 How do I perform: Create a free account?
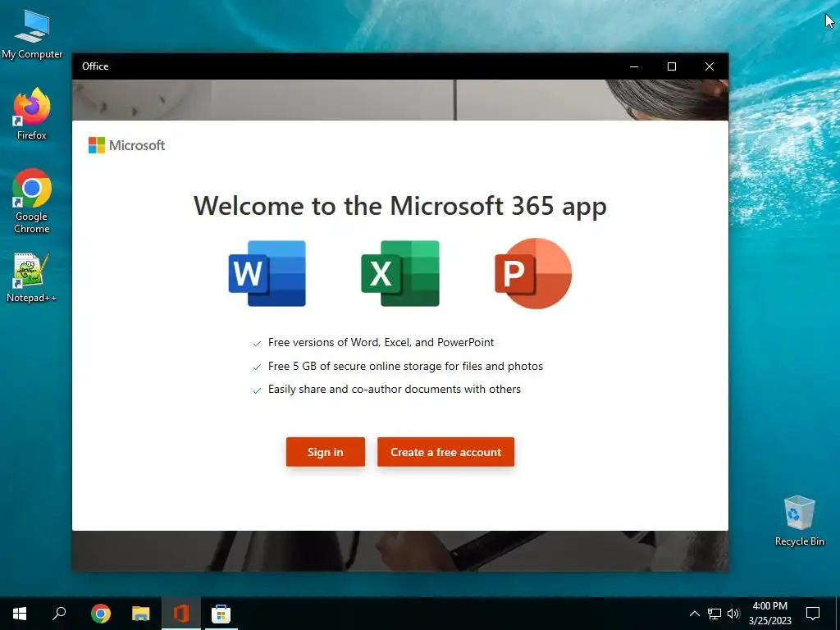point(445,452)
